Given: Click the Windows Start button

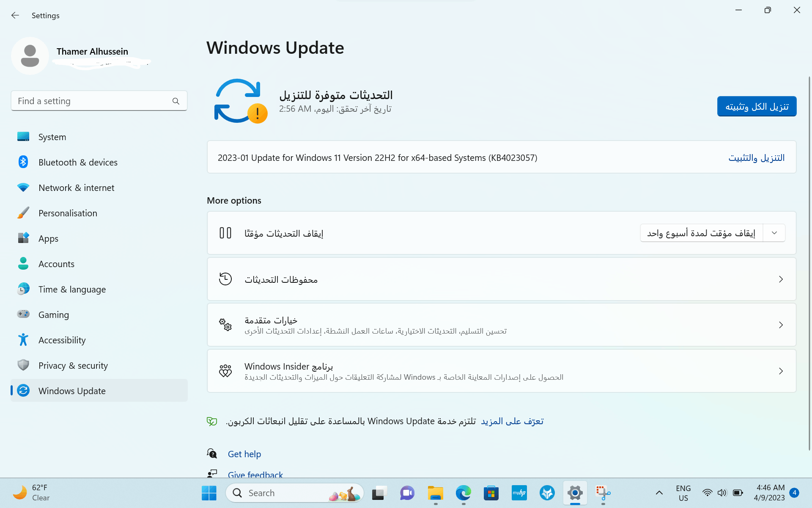Looking at the screenshot, I should tap(209, 493).
